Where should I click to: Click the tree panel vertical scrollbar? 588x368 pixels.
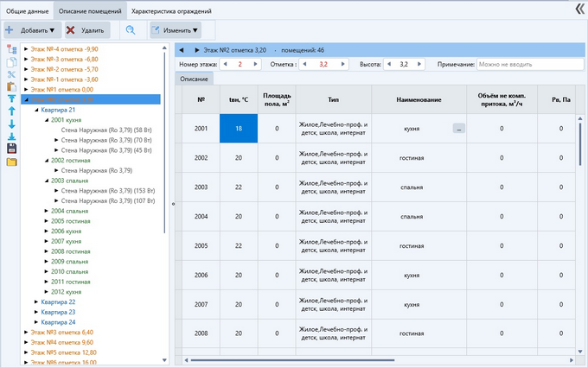(164, 143)
